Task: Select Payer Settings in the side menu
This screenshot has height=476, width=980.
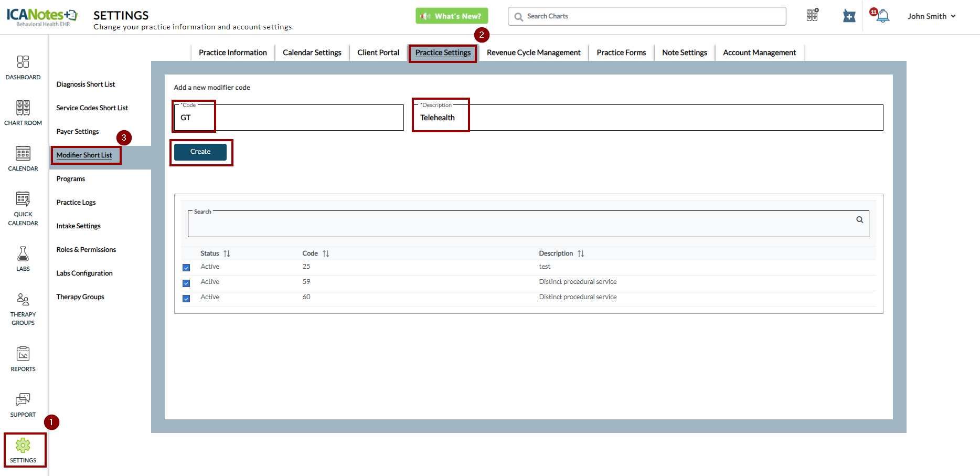Action: (x=78, y=132)
